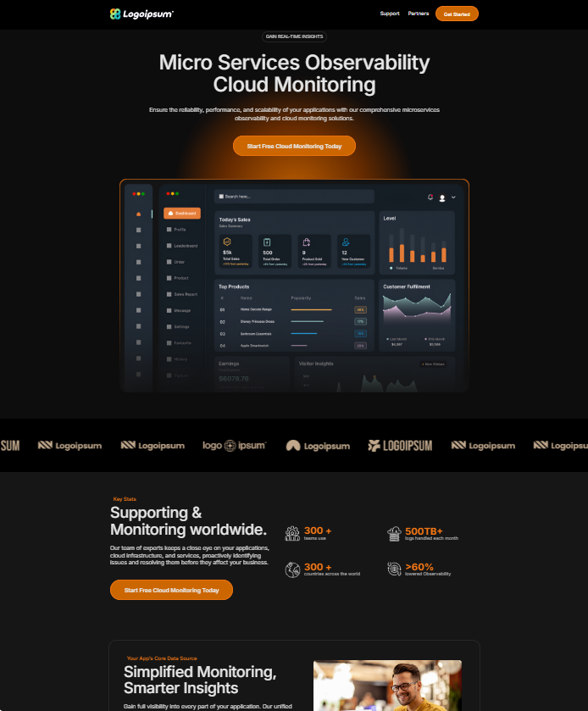Click the notification bell icon
The width and height of the screenshot is (588, 711).
point(430,197)
